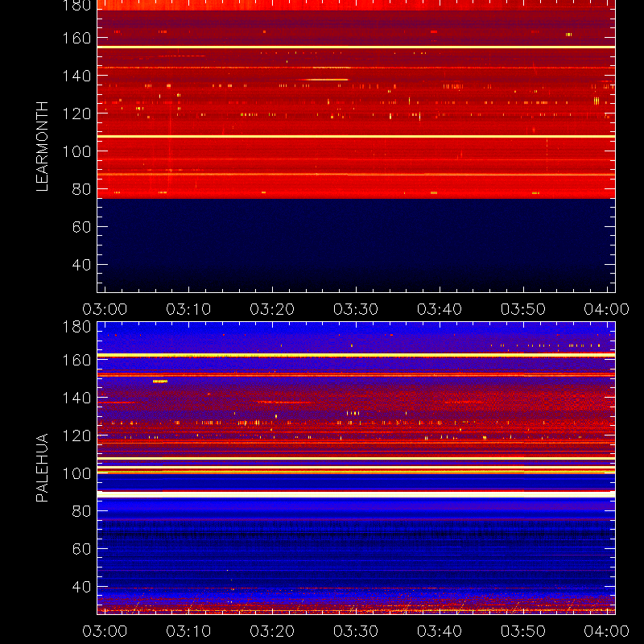The height and width of the screenshot is (644, 644).
Task: Select the 100 tick label on the Learmonth axis
Action: 76,151
